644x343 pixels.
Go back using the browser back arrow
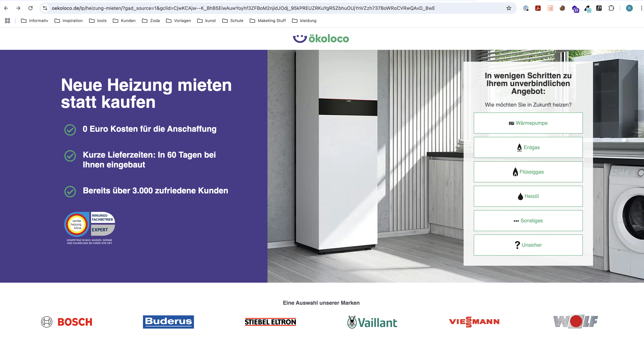click(6, 8)
